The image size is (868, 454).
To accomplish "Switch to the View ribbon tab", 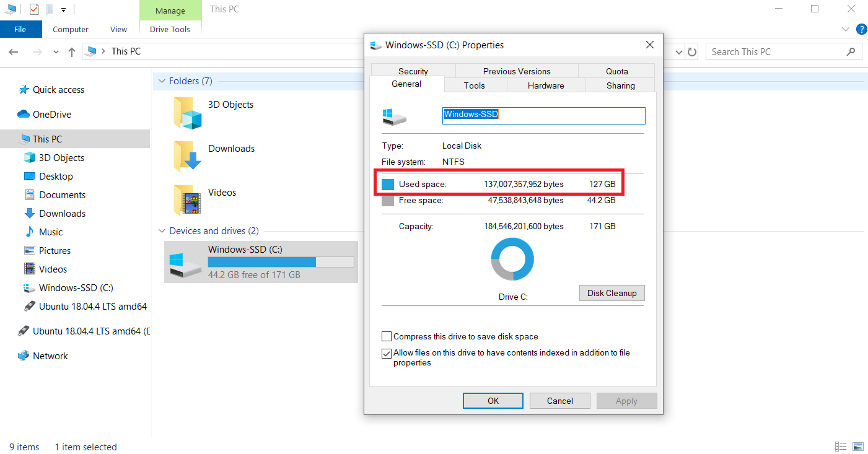I will click(x=118, y=29).
